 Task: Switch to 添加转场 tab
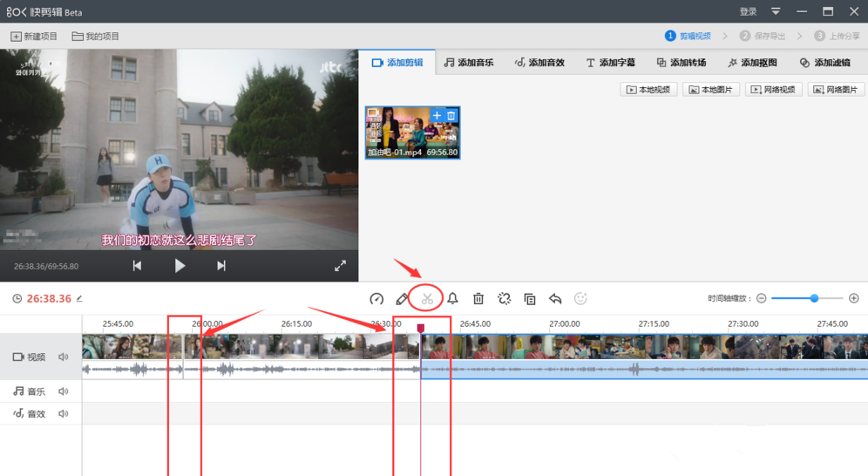681,63
